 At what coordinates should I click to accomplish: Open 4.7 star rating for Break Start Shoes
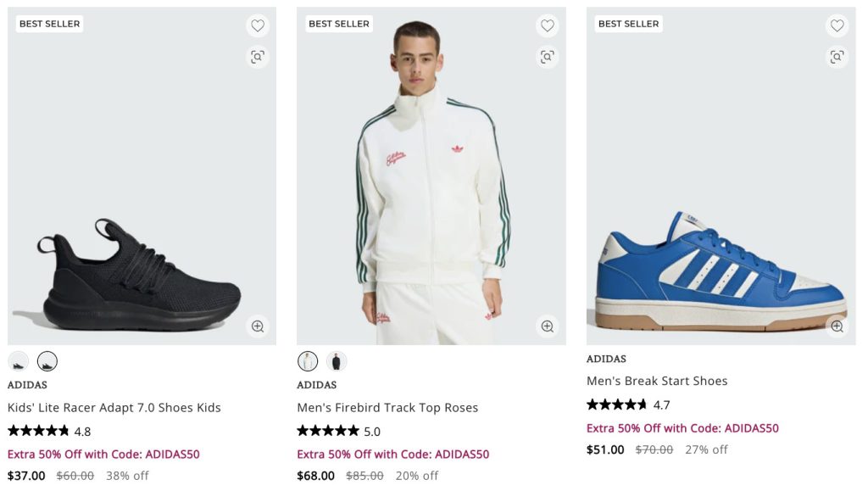(628, 404)
